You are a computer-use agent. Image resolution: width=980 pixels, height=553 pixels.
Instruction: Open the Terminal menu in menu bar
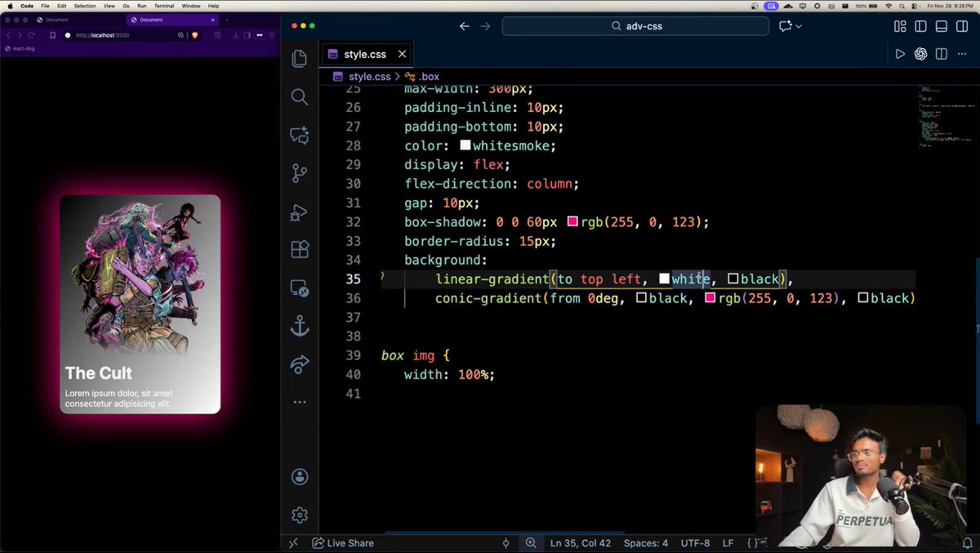(x=166, y=6)
